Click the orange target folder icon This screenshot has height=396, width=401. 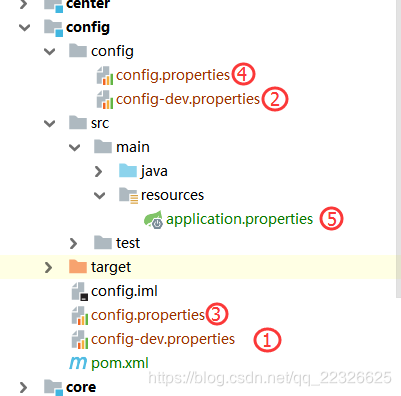click(x=78, y=267)
